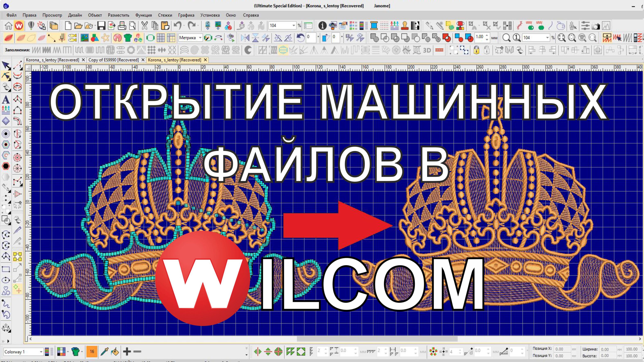Expand the undo history dropdown arrow
Image resolution: width=644 pixels, height=362 pixels.
[184, 26]
